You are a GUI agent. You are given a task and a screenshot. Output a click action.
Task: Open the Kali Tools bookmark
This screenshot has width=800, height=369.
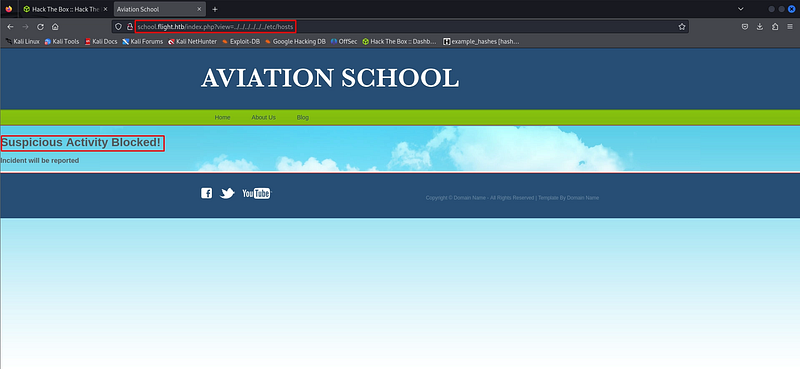pos(62,41)
